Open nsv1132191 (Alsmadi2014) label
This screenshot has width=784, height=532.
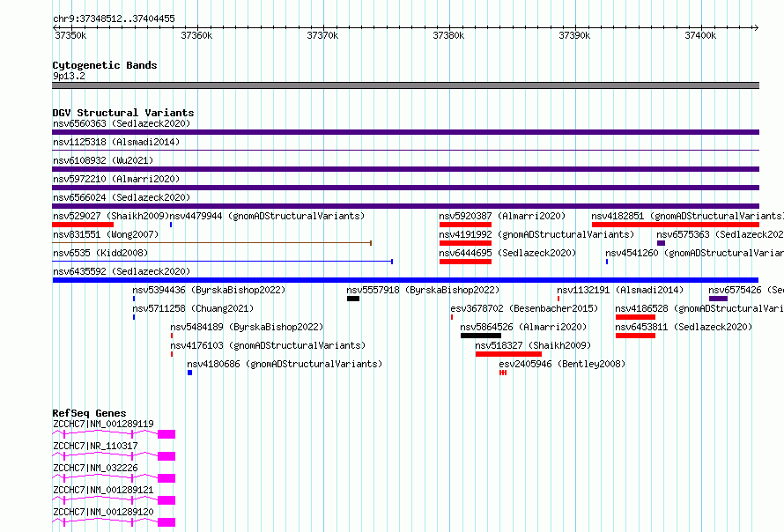(620, 290)
